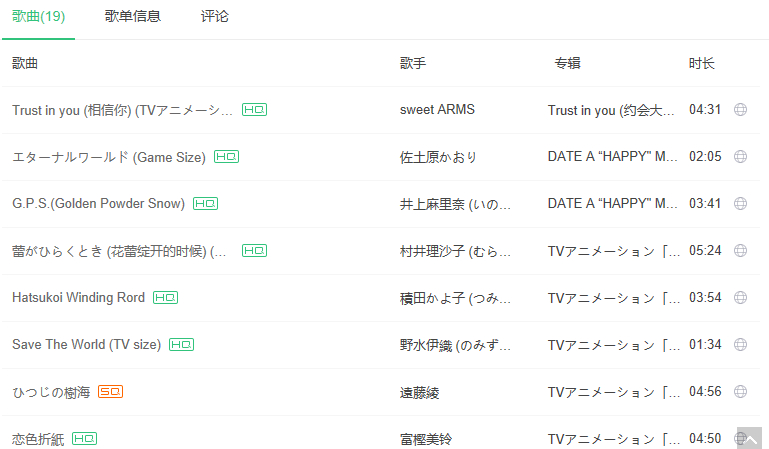Click globe icon on Hatsukoi Winding Rord row
Screen dimensions: 769x449
point(741,298)
